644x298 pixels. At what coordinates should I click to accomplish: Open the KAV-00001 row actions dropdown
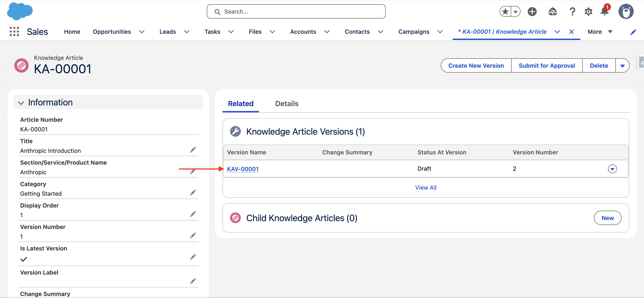(x=612, y=169)
